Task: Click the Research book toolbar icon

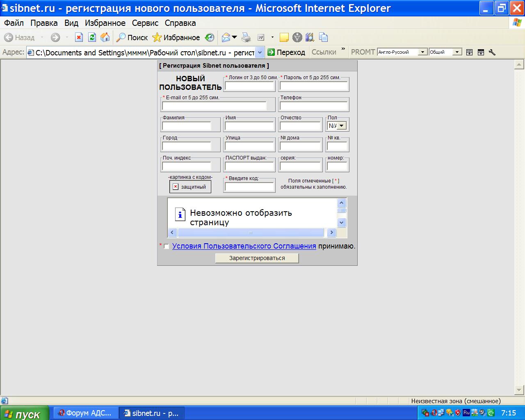Action: click(310, 37)
